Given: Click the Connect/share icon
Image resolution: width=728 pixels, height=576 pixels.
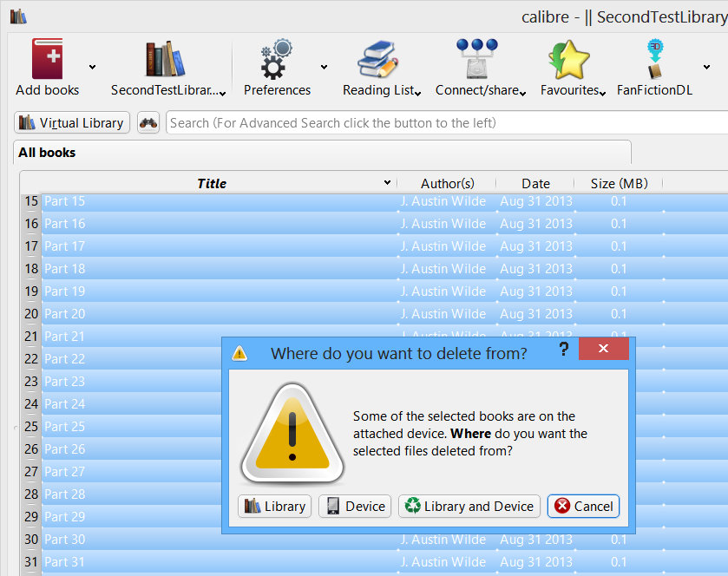Looking at the screenshot, I should [x=477, y=59].
